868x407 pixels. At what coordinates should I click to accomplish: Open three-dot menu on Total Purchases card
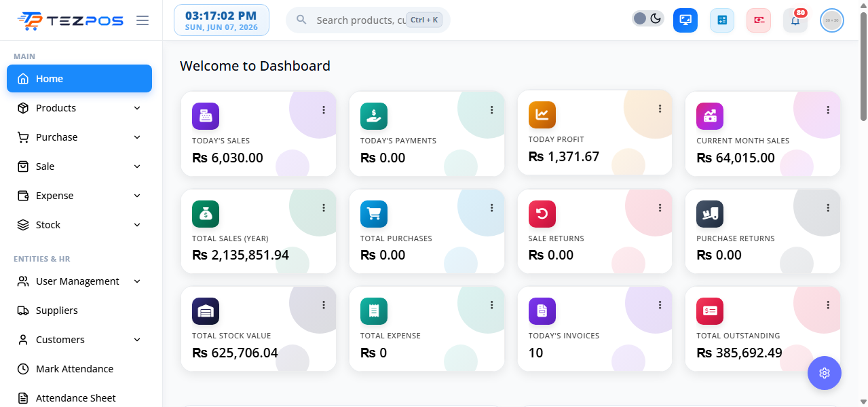click(x=492, y=208)
